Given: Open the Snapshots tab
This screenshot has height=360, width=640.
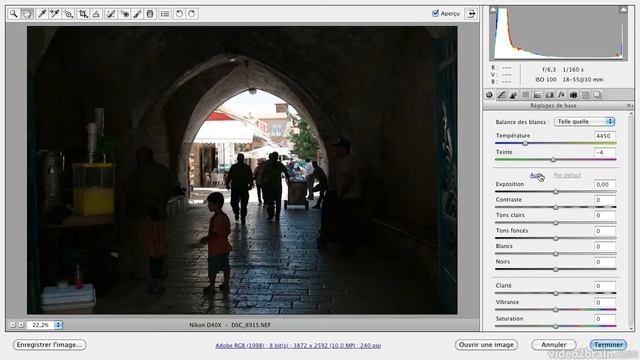Looking at the screenshot, I should [598, 95].
